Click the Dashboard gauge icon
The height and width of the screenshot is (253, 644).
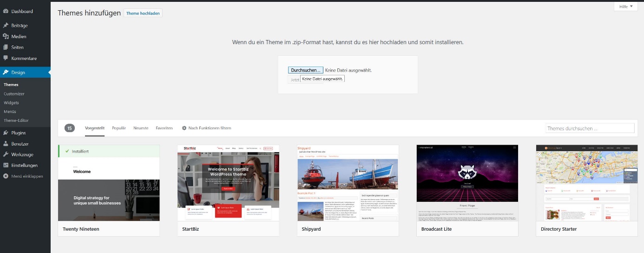6,11
